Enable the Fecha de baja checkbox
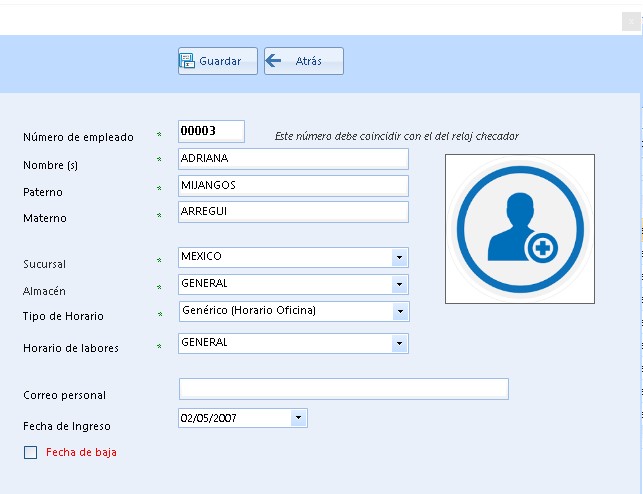Viewport: 643px width, 494px height. point(30,452)
